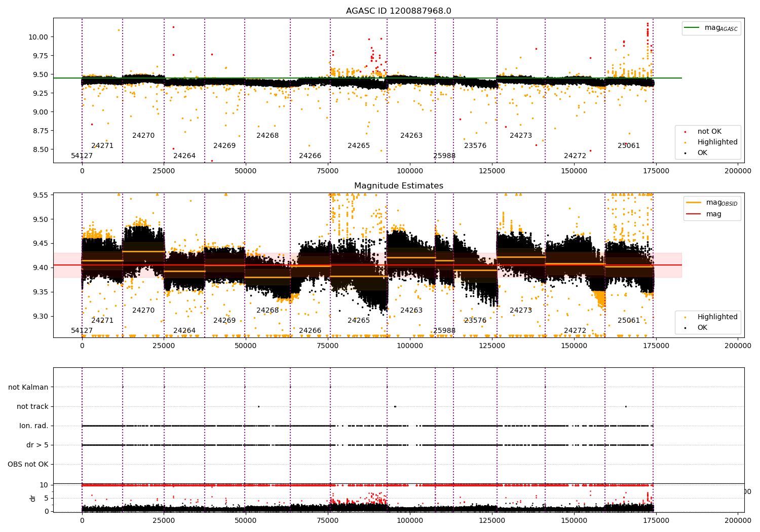The height and width of the screenshot is (532, 760).
Task: Select the 'not track' axis label
Action: [32, 406]
